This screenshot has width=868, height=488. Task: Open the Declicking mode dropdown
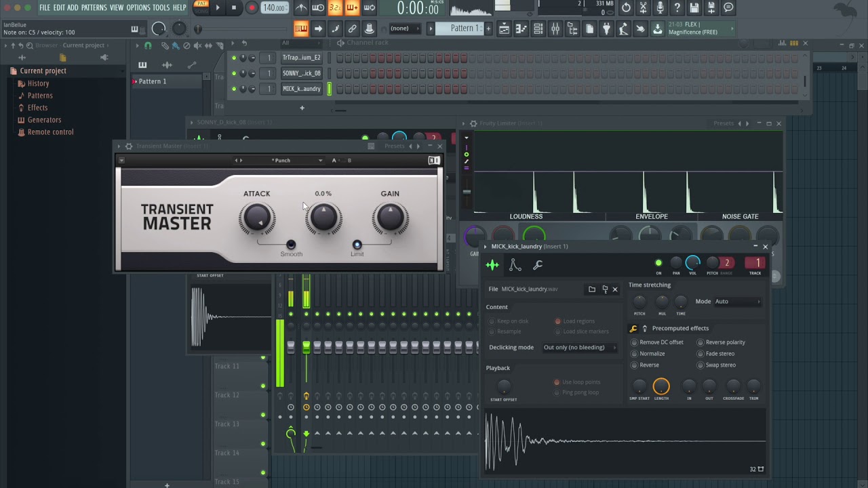click(x=580, y=348)
